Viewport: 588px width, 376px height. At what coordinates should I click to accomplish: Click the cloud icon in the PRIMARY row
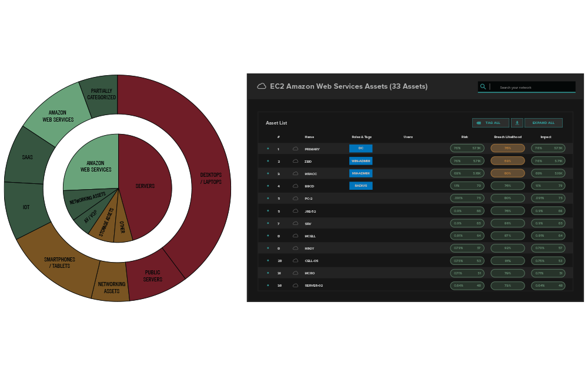point(296,149)
